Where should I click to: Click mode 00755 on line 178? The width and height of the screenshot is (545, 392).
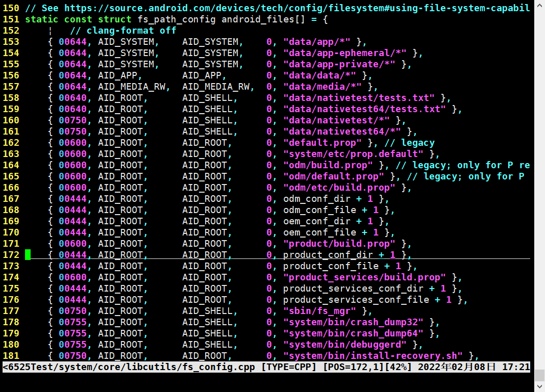pyautogui.click(x=72, y=322)
